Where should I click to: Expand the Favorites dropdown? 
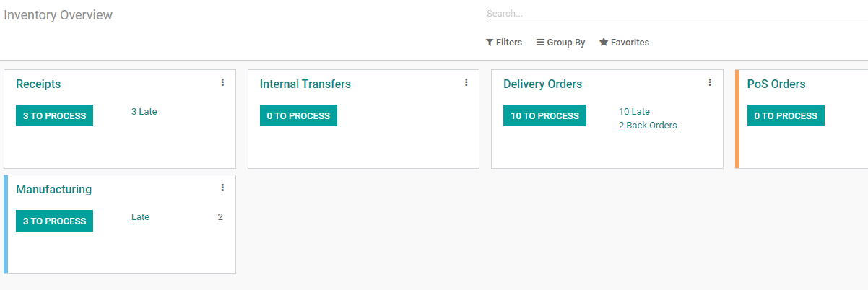tap(624, 43)
